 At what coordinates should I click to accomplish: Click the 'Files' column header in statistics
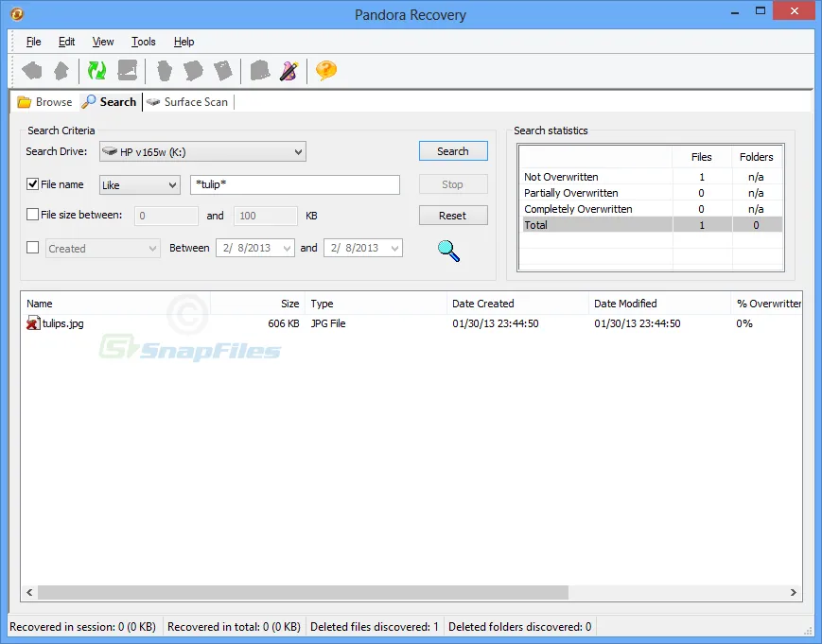(702, 157)
